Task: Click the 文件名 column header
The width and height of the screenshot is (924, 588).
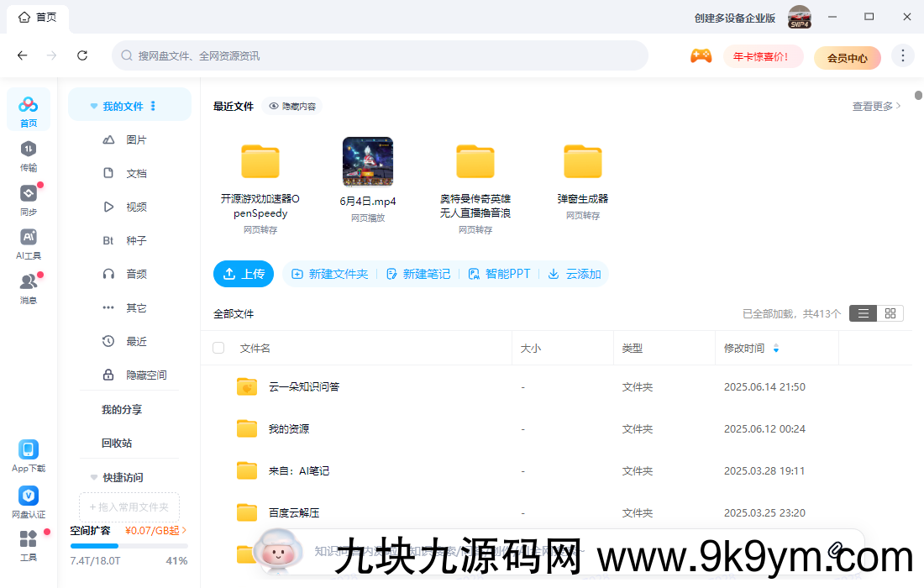Action: point(255,349)
